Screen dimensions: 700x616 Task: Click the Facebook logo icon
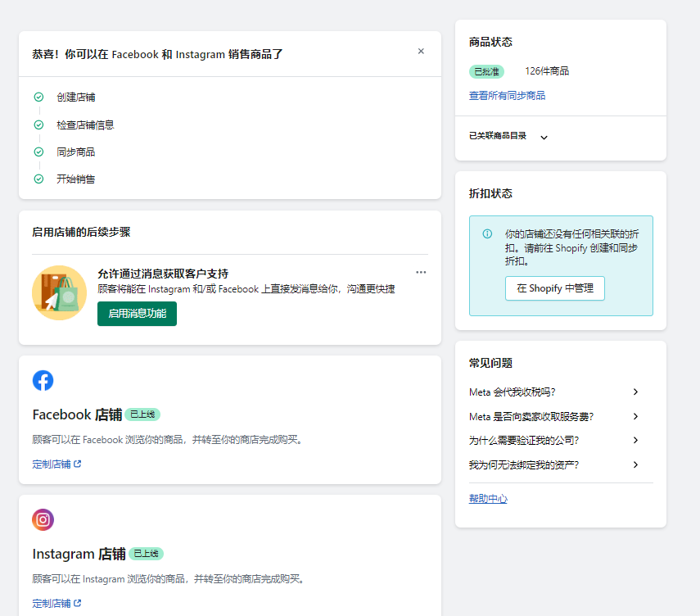point(43,381)
